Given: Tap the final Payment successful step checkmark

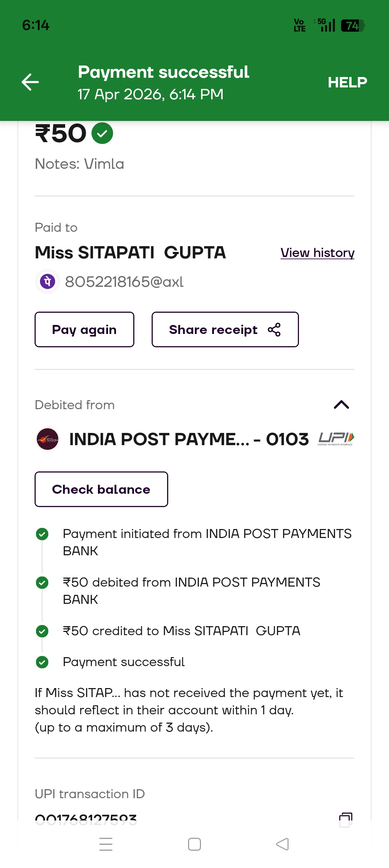Looking at the screenshot, I should (42, 662).
